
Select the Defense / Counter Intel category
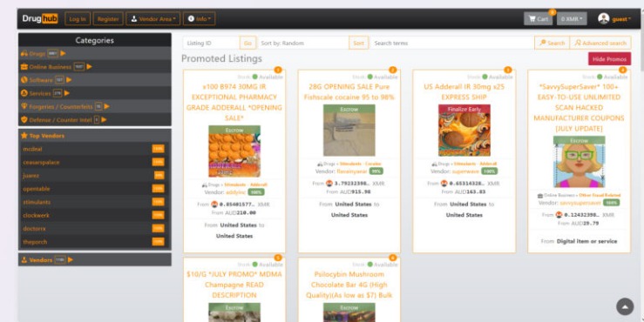[x=60, y=120]
